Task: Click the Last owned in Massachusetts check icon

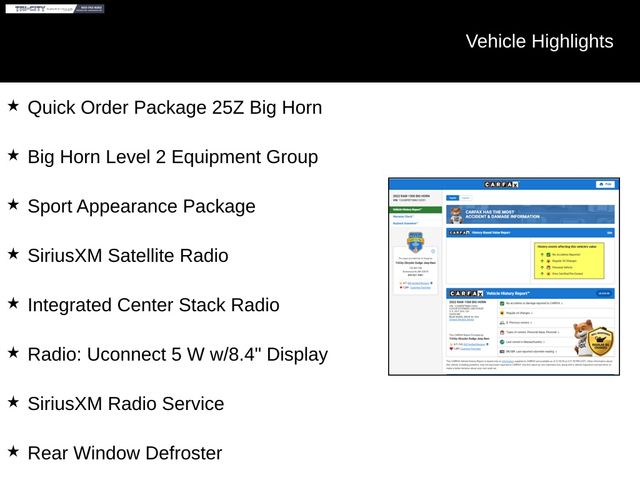Action: tap(502, 342)
